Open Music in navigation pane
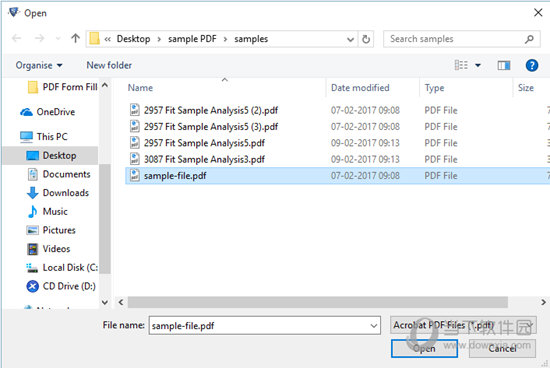Screen dimensions: 550x368 point(47,211)
